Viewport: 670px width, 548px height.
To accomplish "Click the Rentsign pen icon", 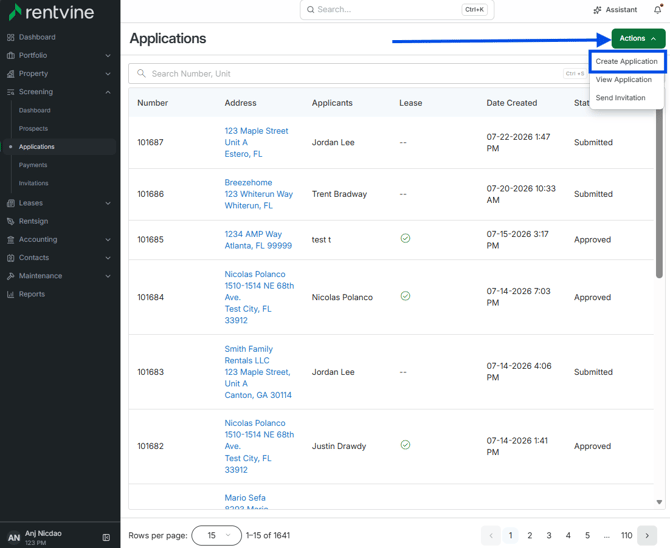I will point(11,221).
